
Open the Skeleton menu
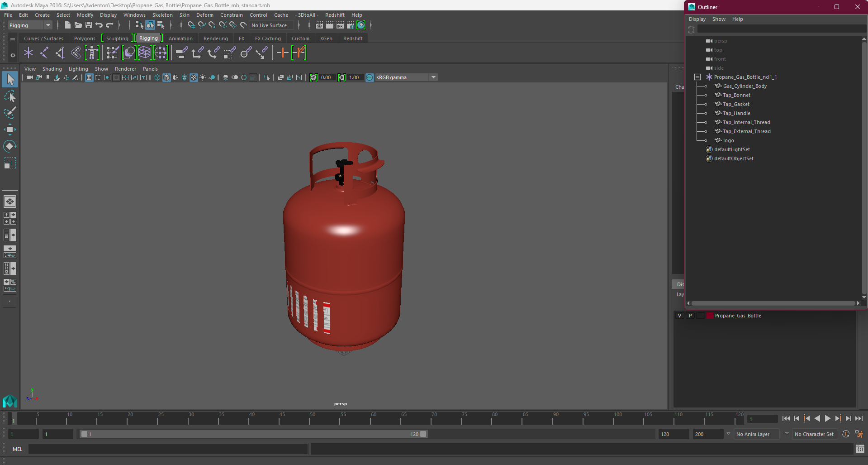click(162, 15)
